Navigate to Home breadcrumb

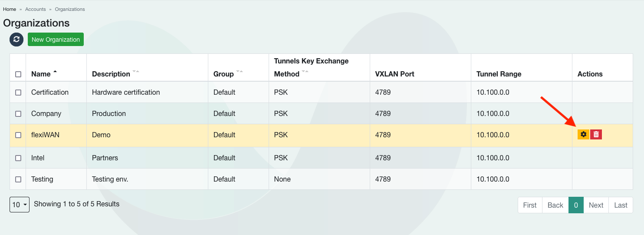tap(10, 9)
